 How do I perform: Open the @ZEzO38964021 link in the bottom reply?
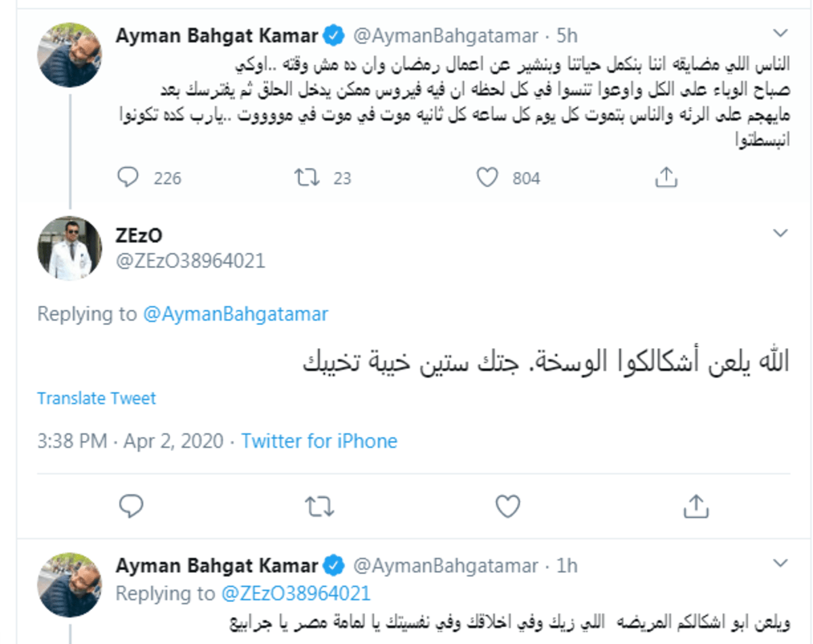[296, 594]
